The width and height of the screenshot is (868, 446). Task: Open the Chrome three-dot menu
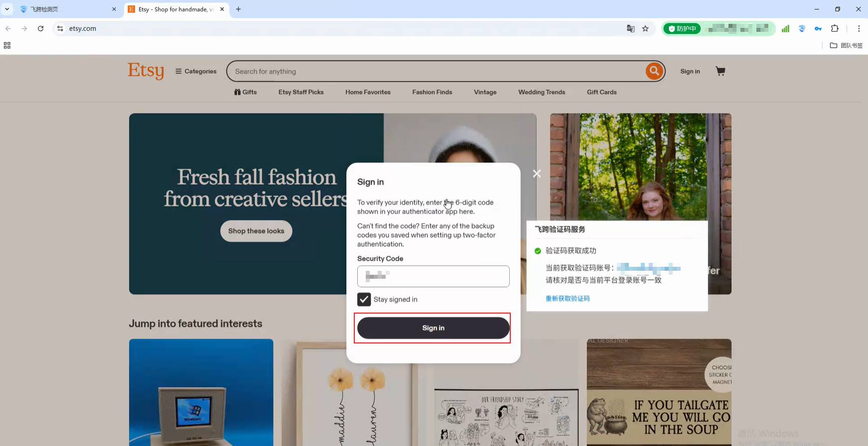coord(859,28)
